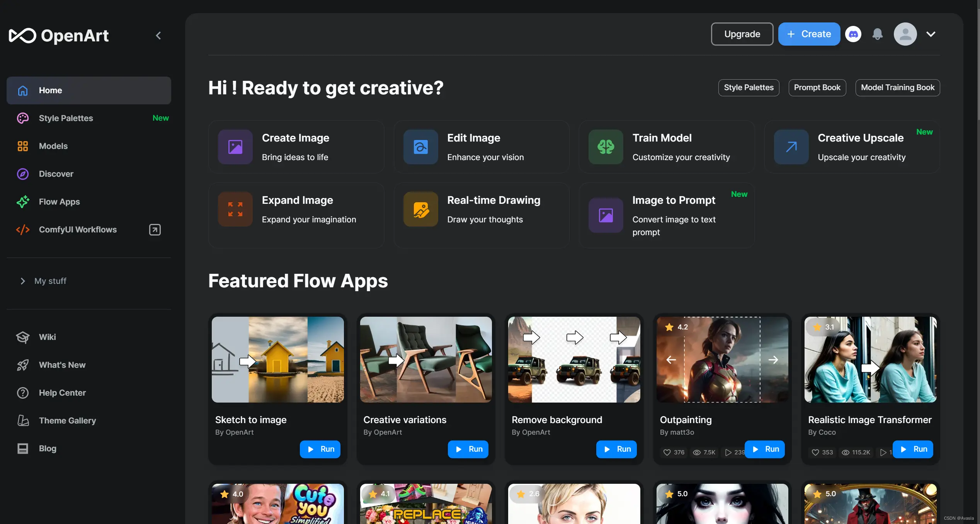This screenshot has width=980, height=524.
Task: Click the OpenArt logo
Action: [x=59, y=36]
